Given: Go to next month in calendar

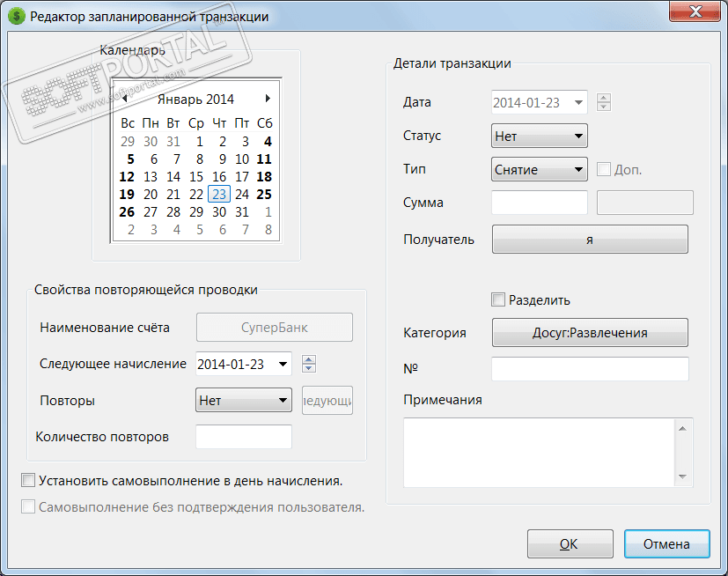Looking at the screenshot, I should pos(268,99).
